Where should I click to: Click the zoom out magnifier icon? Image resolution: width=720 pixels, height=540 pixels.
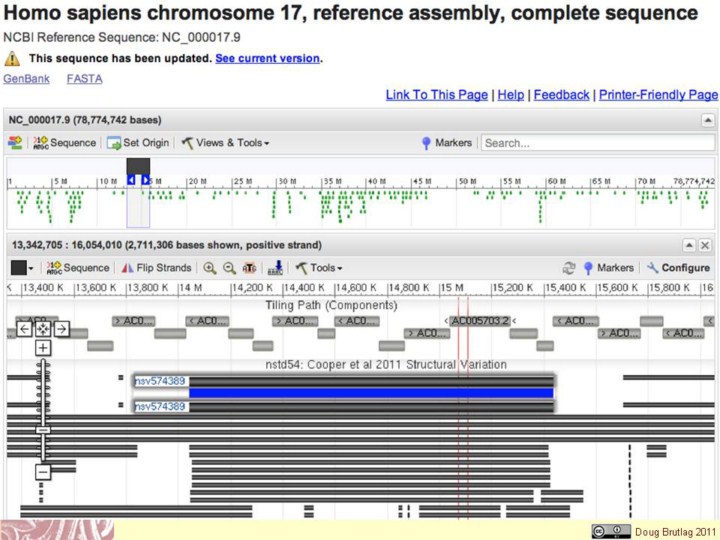[x=229, y=268]
